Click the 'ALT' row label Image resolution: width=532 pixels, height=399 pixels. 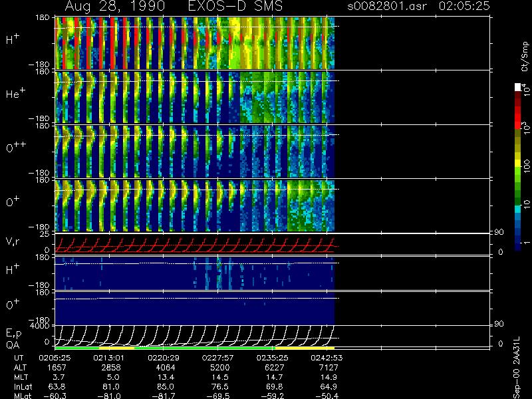point(21,368)
